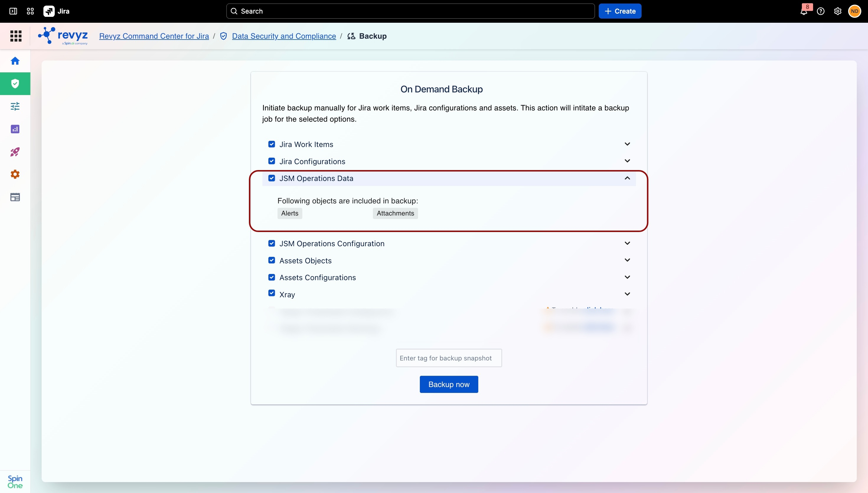The height and width of the screenshot is (493, 868).
Task: Select the shield Data Security sidebar icon
Action: [x=15, y=84]
